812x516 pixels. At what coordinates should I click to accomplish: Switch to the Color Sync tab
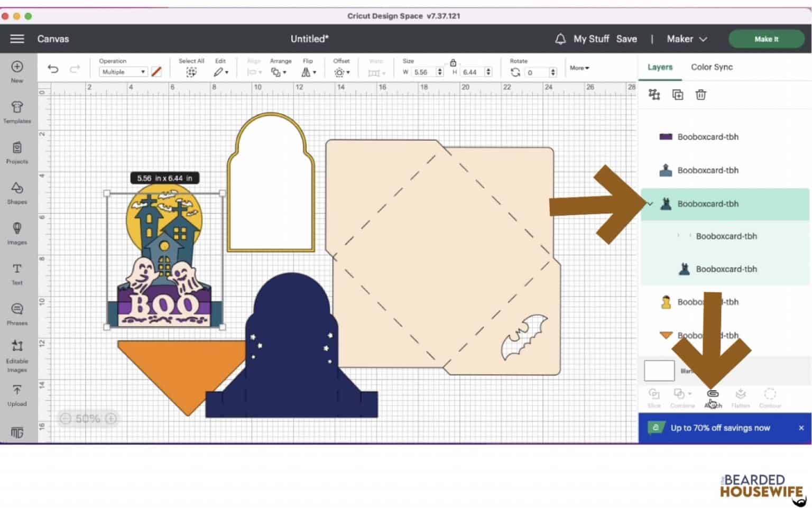711,67
